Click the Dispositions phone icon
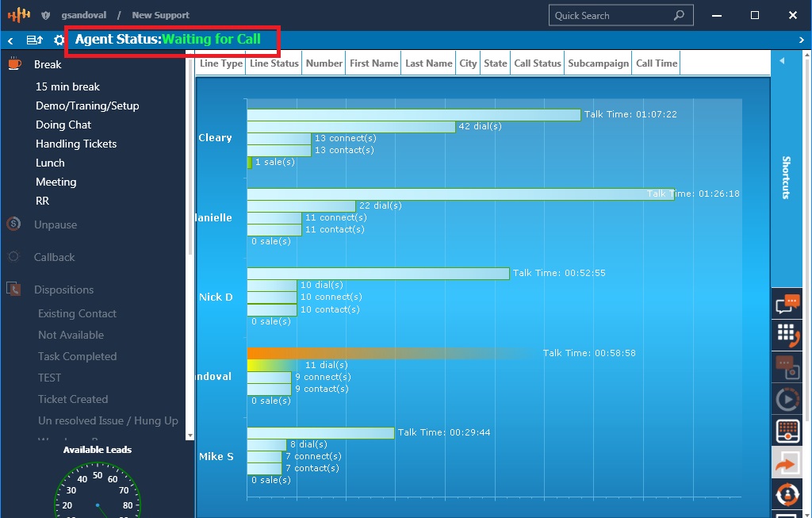The image size is (812, 518). pyautogui.click(x=14, y=289)
